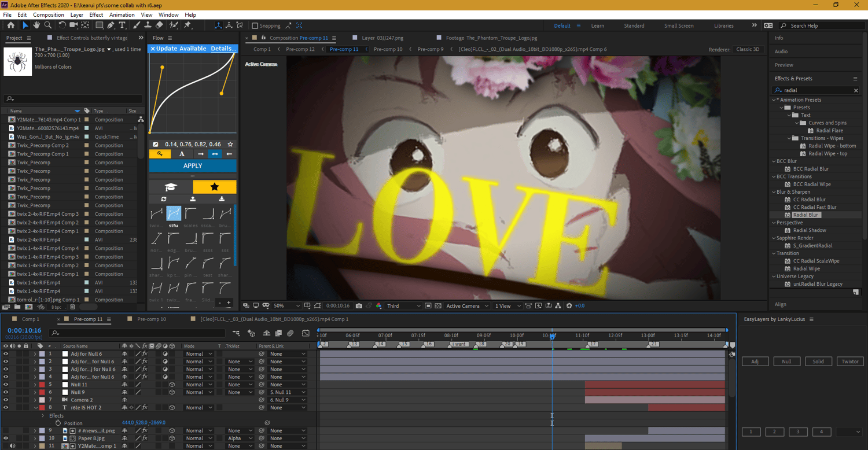Click the APPLY button in Flow
Viewport: 868px width, 450px height.
click(x=193, y=165)
